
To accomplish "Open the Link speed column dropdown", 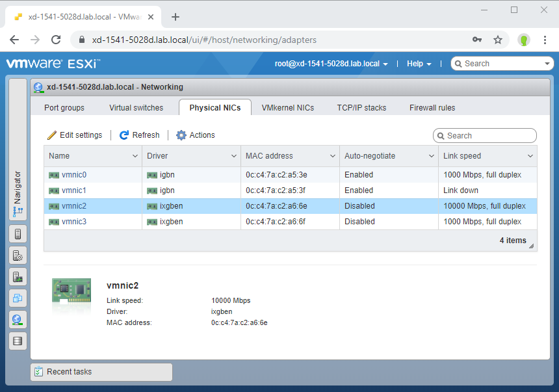I will 530,156.
